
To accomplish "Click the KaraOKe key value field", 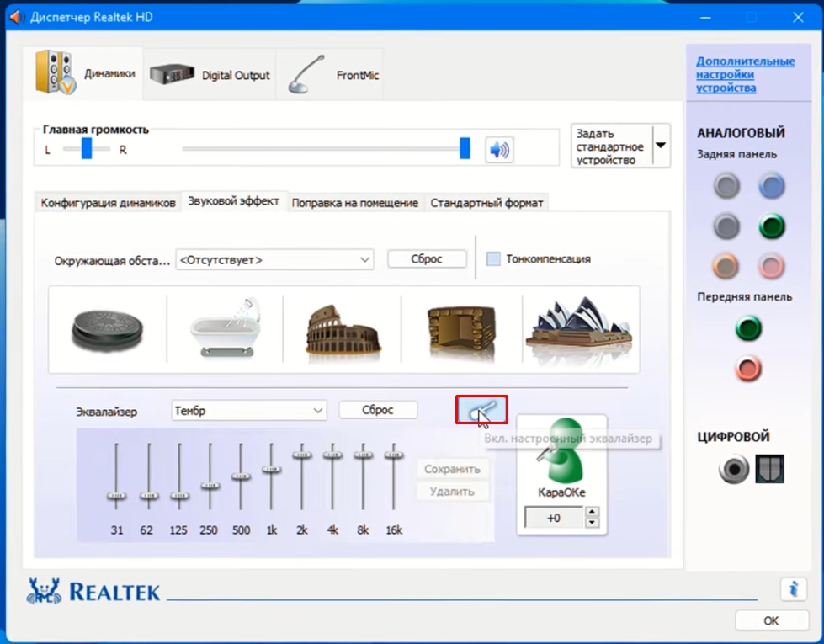I will 554,518.
